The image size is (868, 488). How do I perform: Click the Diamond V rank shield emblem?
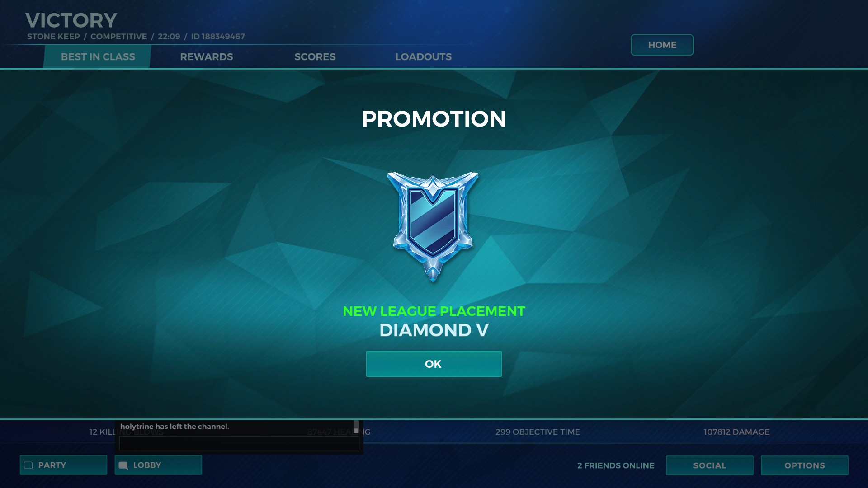pos(433,226)
